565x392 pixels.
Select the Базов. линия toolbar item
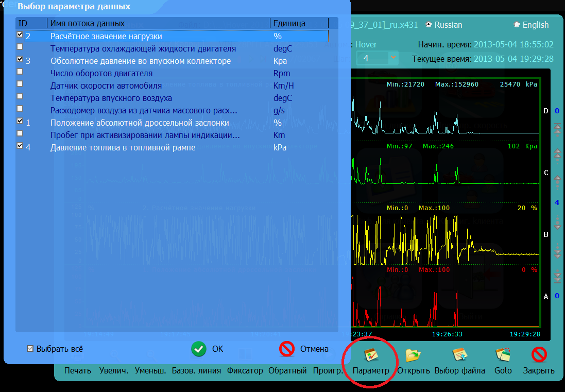pos(196,370)
